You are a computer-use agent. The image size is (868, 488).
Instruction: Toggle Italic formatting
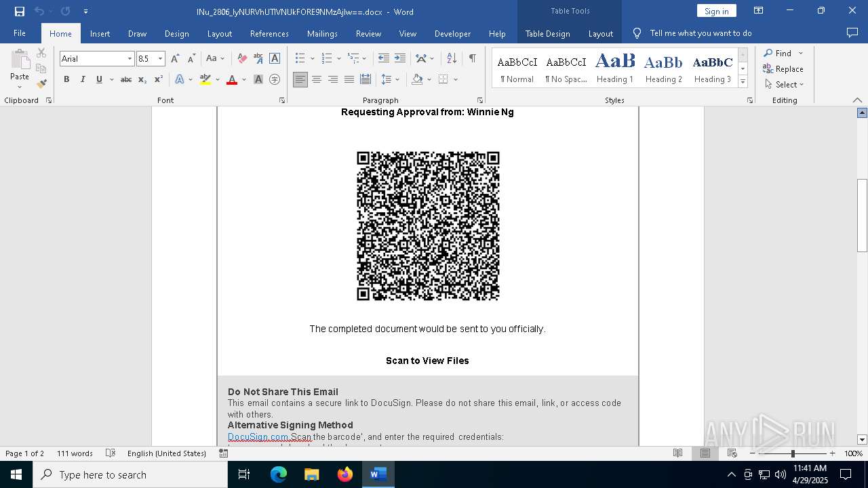tap(83, 79)
